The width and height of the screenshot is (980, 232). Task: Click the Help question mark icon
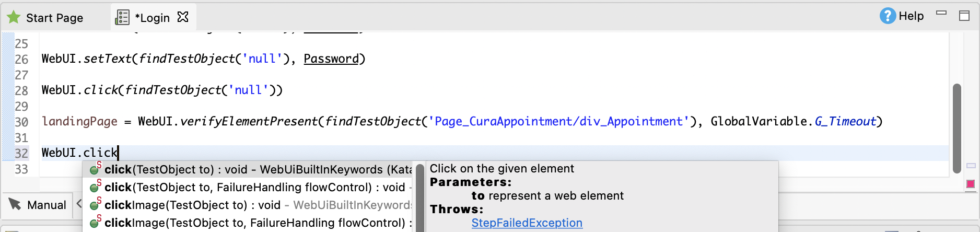pos(888,16)
